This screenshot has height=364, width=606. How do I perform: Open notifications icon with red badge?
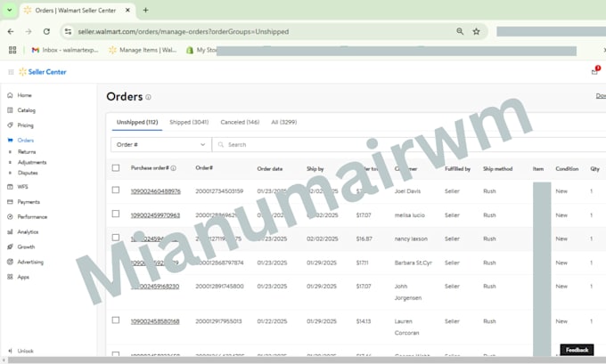pos(595,70)
